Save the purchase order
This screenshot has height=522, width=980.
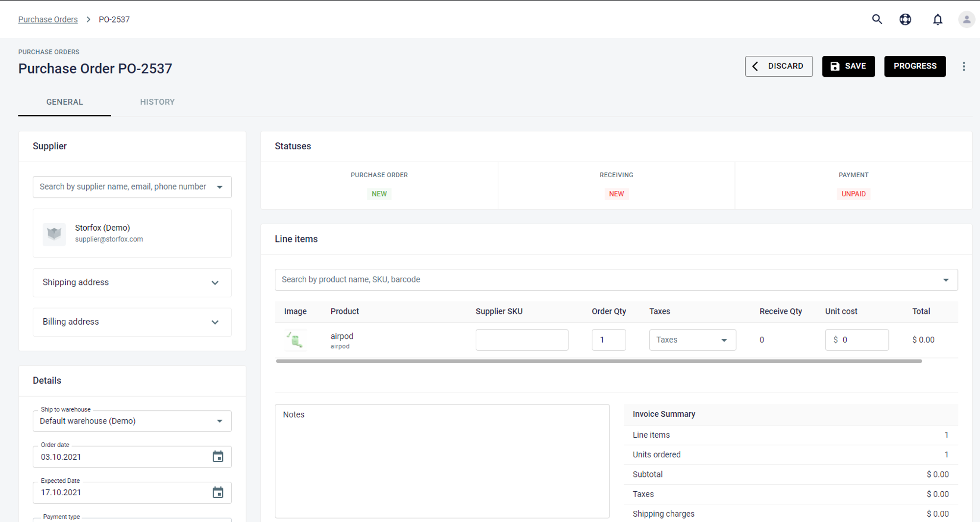click(848, 66)
